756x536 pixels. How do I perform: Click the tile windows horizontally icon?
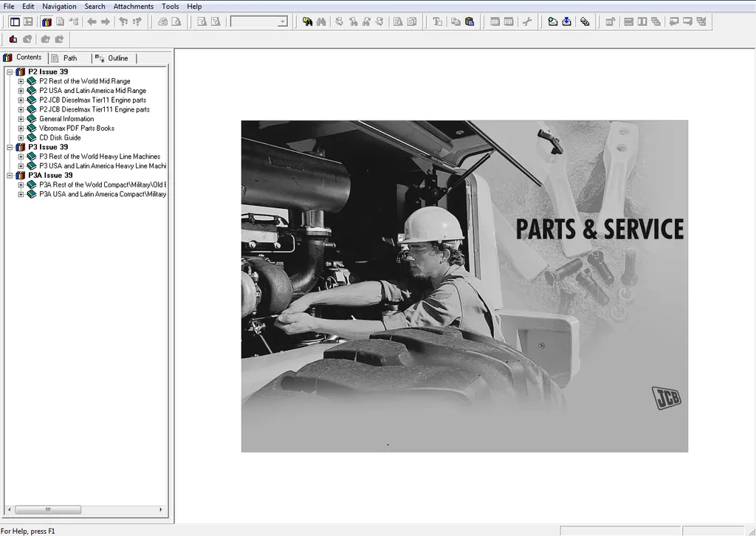(629, 21)
